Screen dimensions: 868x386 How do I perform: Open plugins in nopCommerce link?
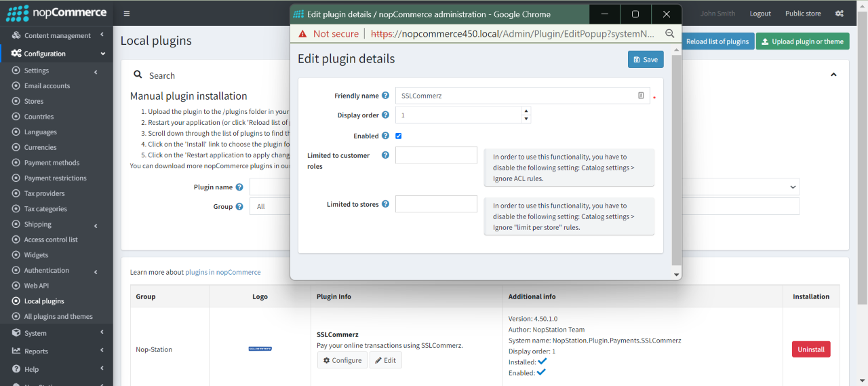(223, 272)
